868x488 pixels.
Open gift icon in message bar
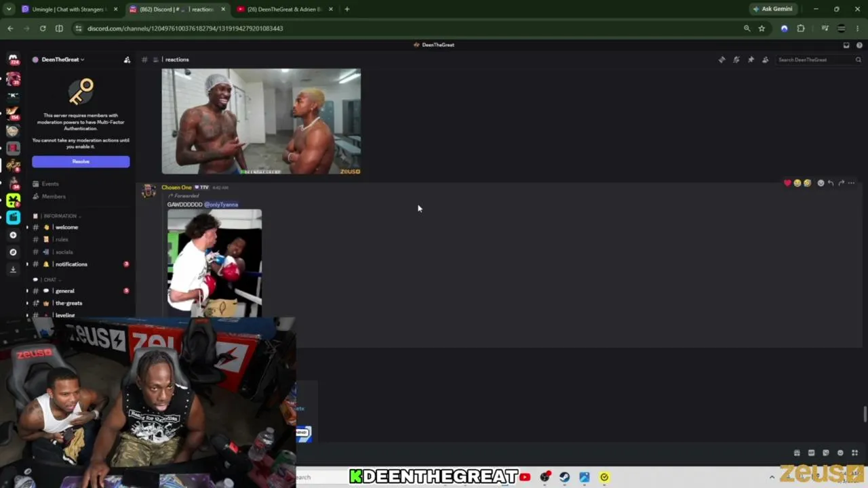[797, 453]
